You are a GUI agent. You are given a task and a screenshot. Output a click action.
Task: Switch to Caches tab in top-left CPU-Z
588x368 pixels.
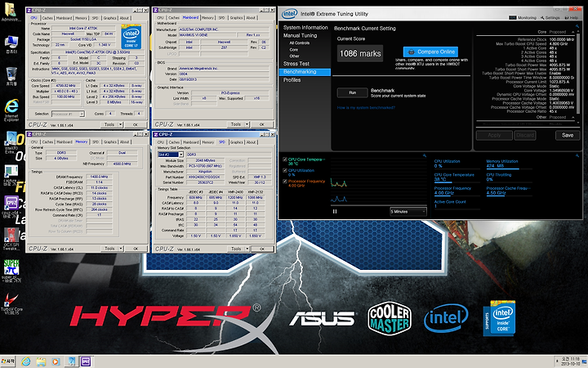coord(47,18)
